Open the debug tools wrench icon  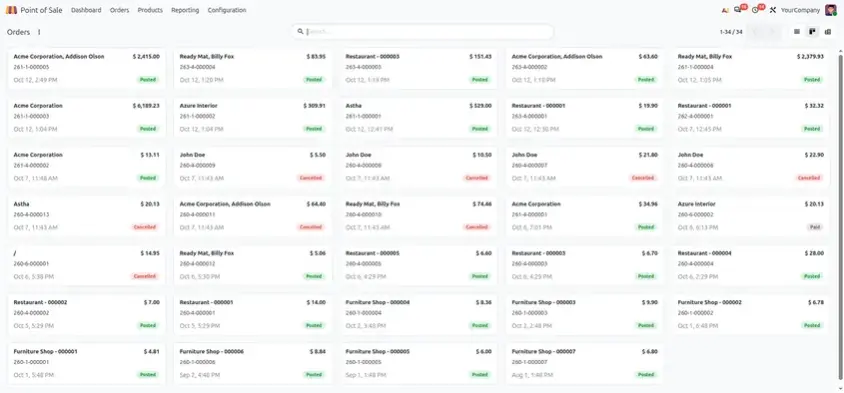point(773,10)
